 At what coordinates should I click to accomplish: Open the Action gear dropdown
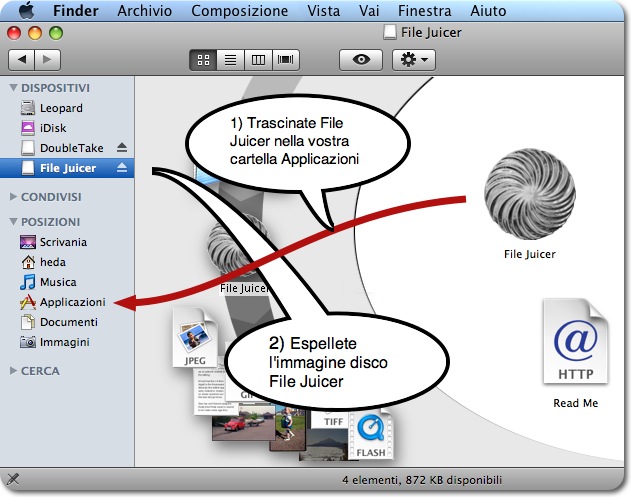coord(414,60)
